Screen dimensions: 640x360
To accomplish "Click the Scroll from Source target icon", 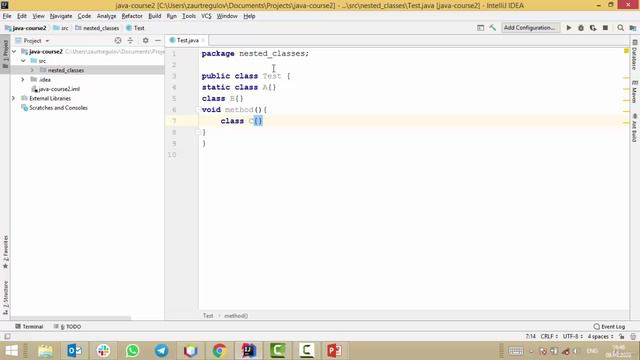I will (118, 40).
